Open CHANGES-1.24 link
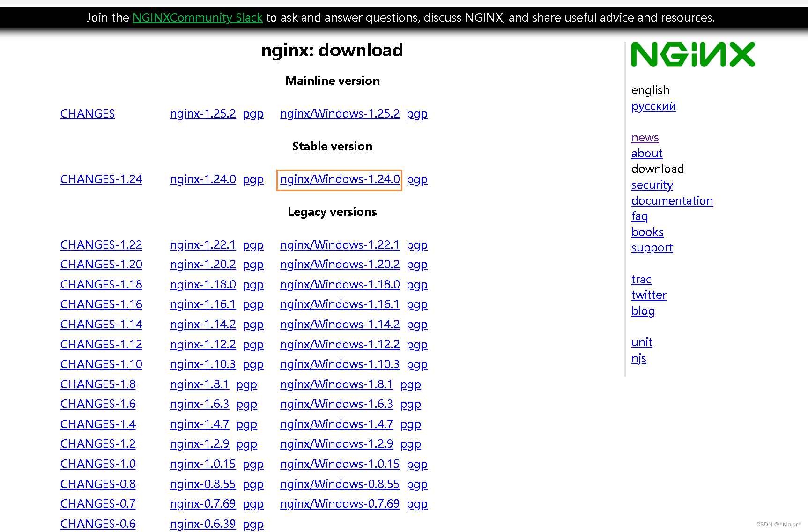Viewport: 808px width, 532px height. point(101,179)
